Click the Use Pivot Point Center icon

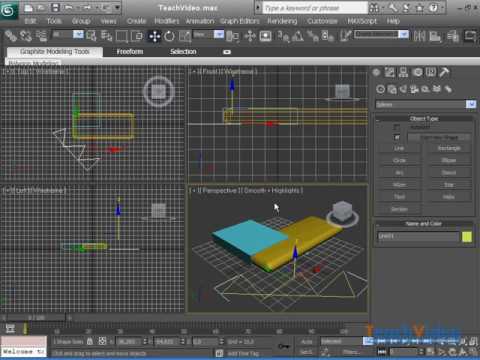(x=233, y=36)
